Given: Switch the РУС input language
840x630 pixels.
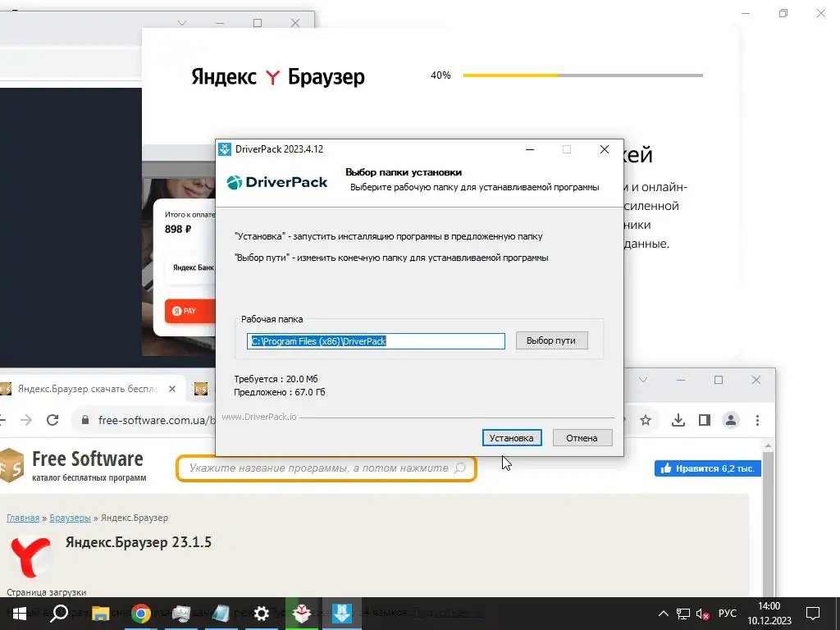Looking at the screenshot, I should click(x=727, y=614).
